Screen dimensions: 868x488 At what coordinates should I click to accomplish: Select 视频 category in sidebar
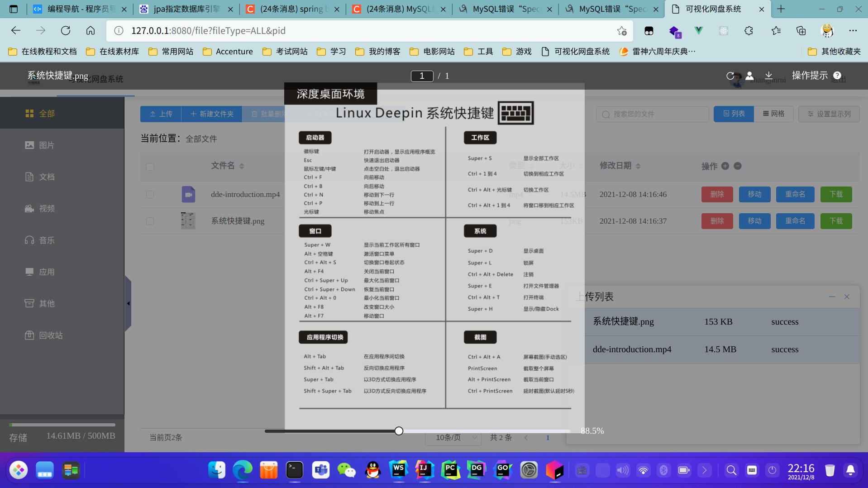click(62, 208)
